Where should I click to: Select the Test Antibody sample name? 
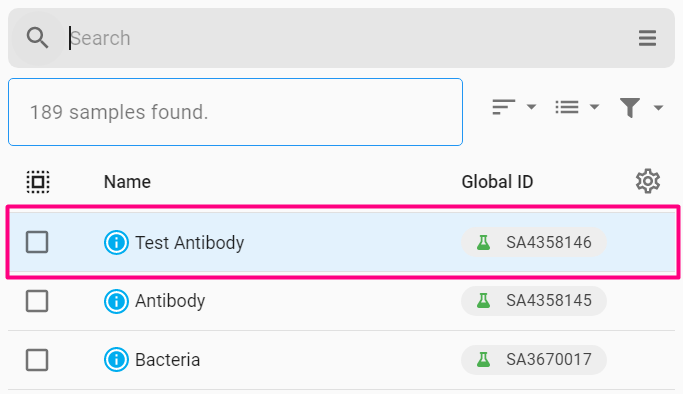pyautogui.click(x=189, y=242)
